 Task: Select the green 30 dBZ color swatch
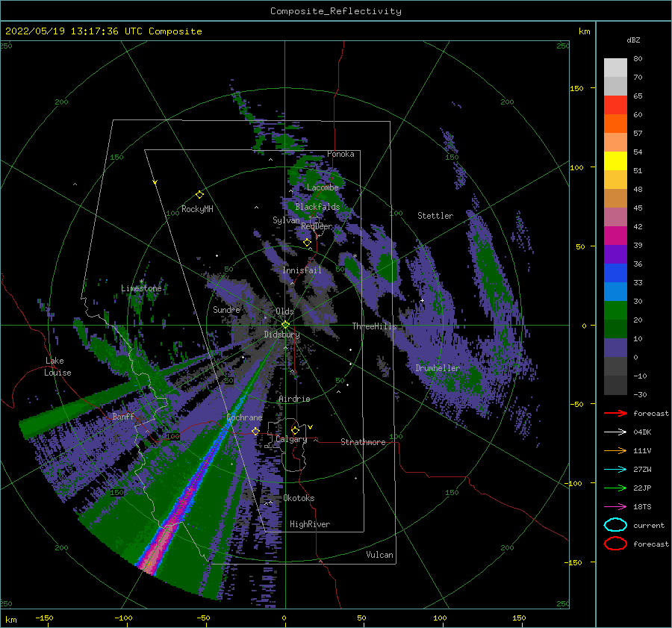click(615, 310)
